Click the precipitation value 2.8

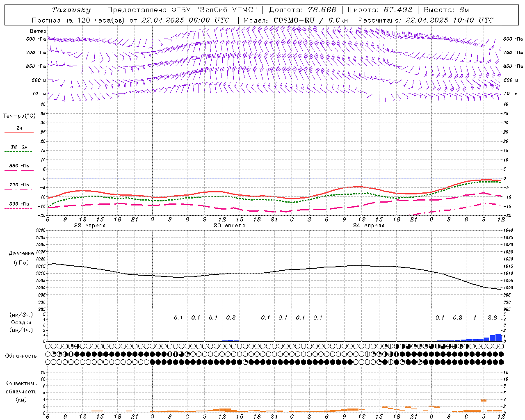pyautogui.click(x=492, y=317)
